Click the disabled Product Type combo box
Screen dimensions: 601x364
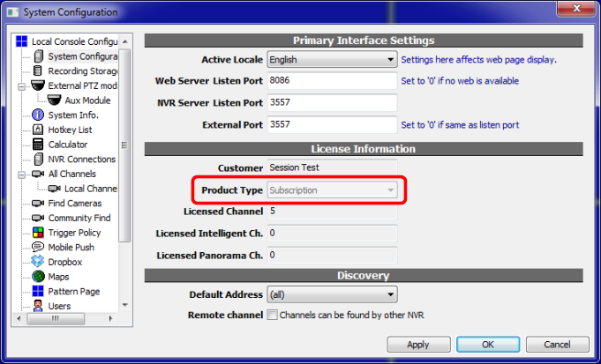pyautogui.click(x=332, y=190)
